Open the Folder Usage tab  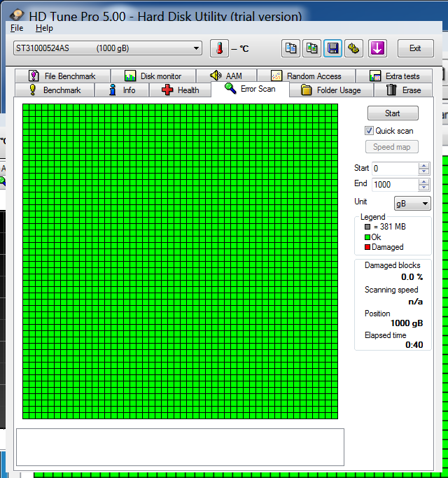(332, 90)
